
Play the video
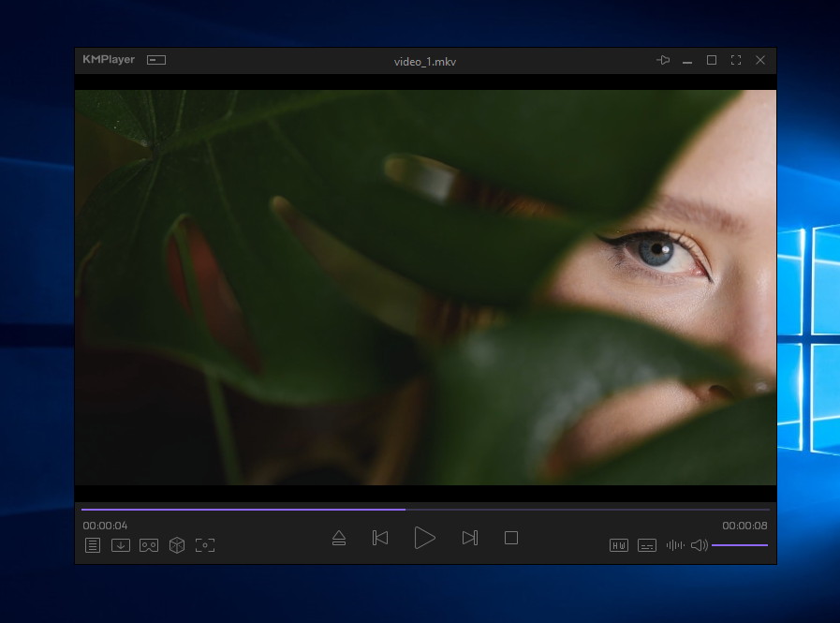point(425,538)
